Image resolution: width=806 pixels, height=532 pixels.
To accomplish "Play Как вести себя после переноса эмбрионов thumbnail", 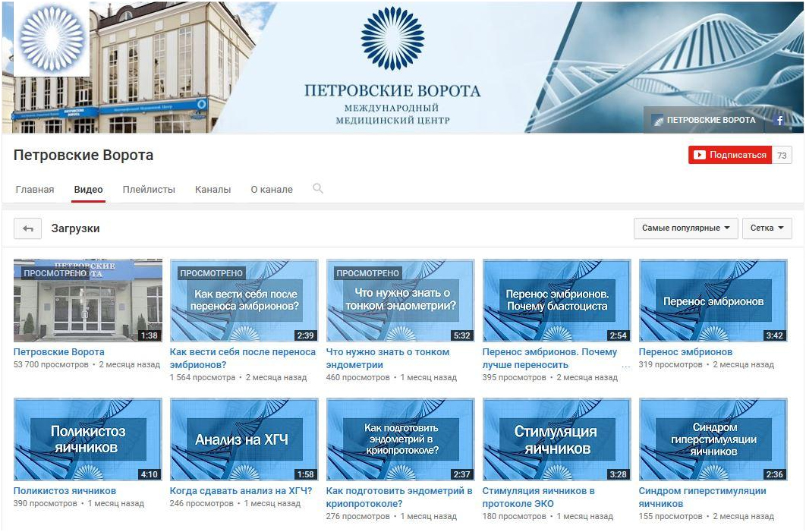I will [x=244, y=301].
